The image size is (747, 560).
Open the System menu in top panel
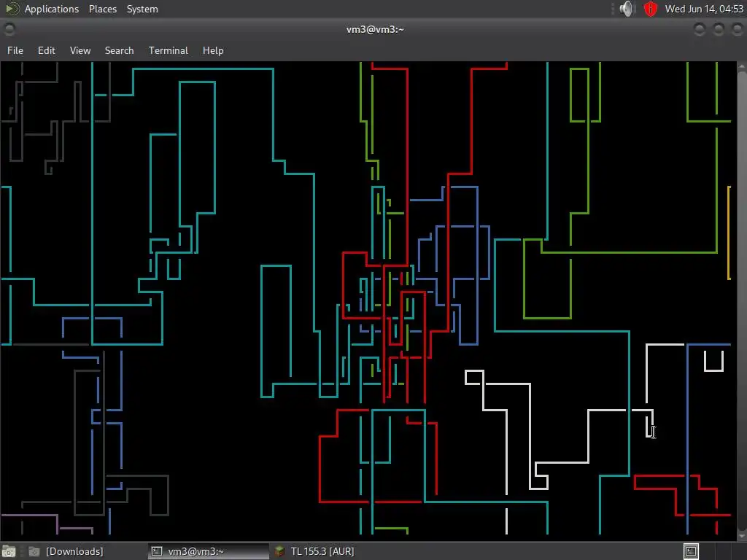pos(142,9)
